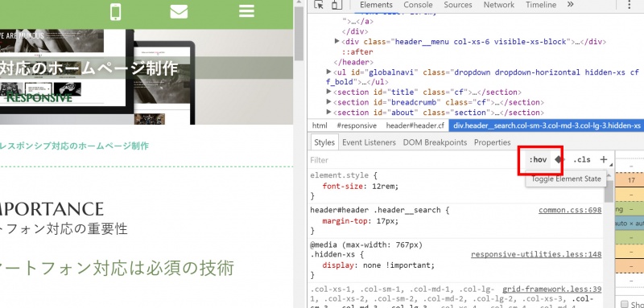
Task: Select the closing </header> tag
Action: tap(353, 62)
